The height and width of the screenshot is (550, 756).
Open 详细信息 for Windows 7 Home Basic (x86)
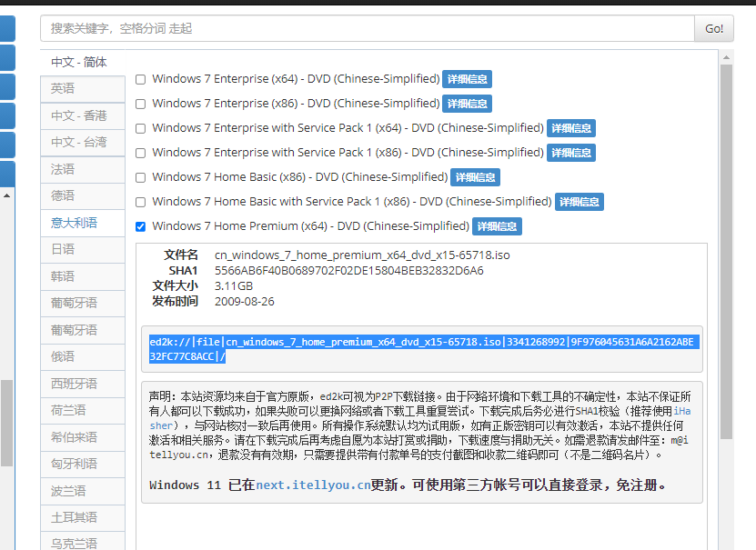475,177
